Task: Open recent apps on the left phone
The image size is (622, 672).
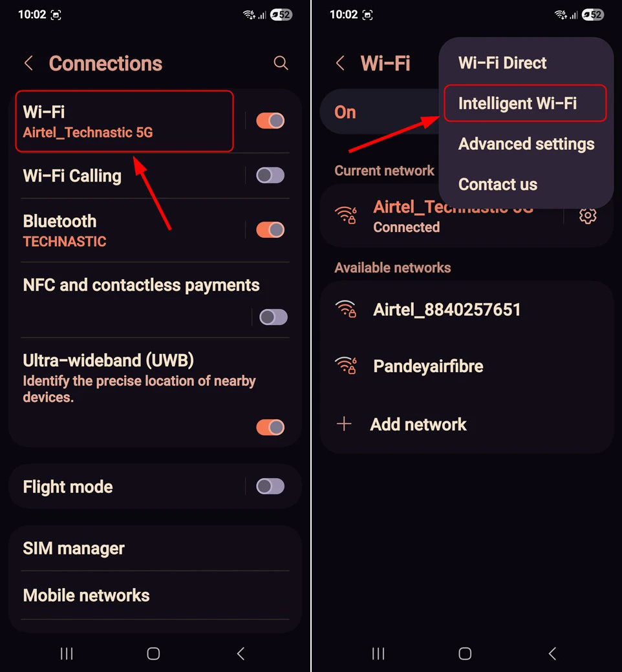Action: (67, 653)
